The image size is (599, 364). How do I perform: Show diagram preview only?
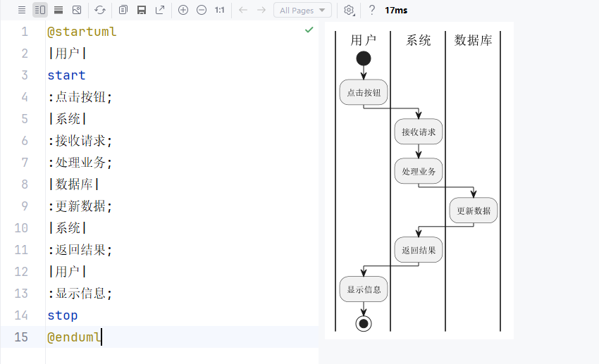point(77,11)
